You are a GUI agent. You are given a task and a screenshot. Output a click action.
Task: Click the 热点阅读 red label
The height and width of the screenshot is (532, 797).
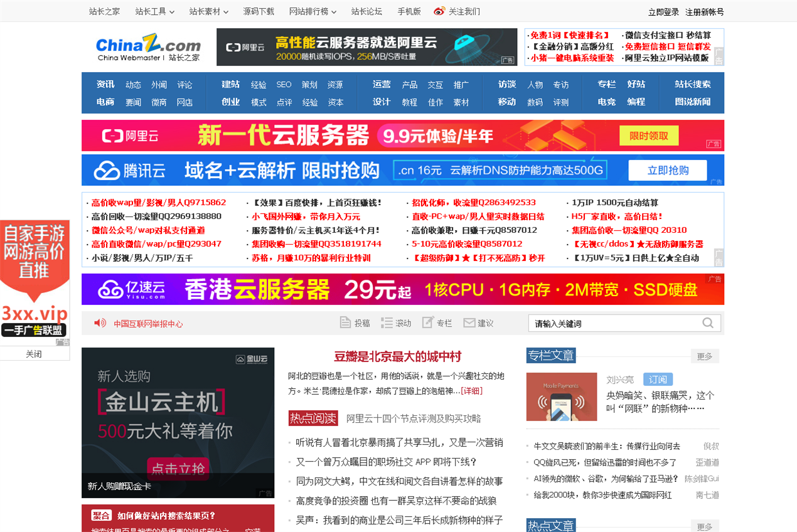click(313, 418)
